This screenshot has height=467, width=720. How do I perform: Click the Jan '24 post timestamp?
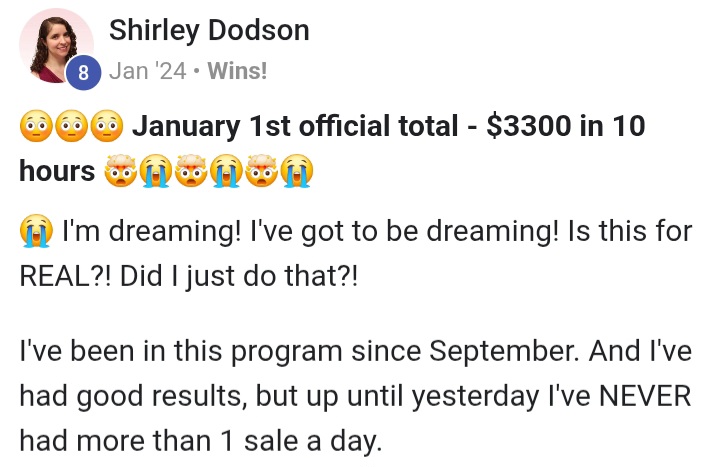pyautogui.click(x=147, y=71)
